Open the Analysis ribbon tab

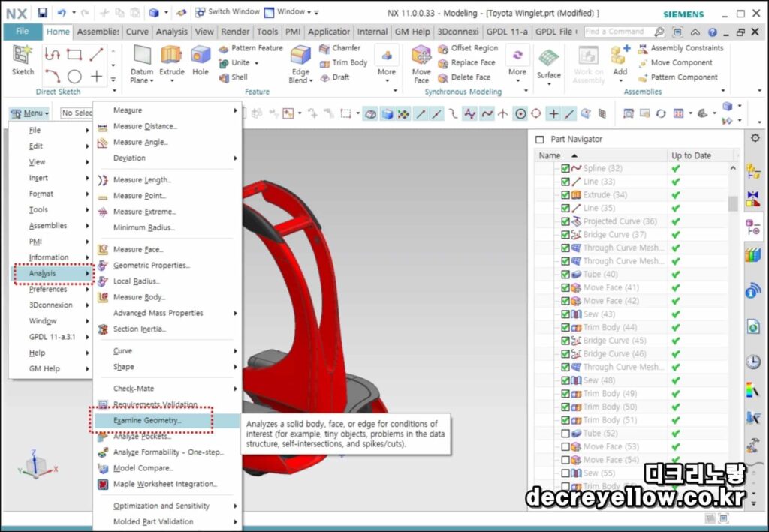[x=172, y=32]
